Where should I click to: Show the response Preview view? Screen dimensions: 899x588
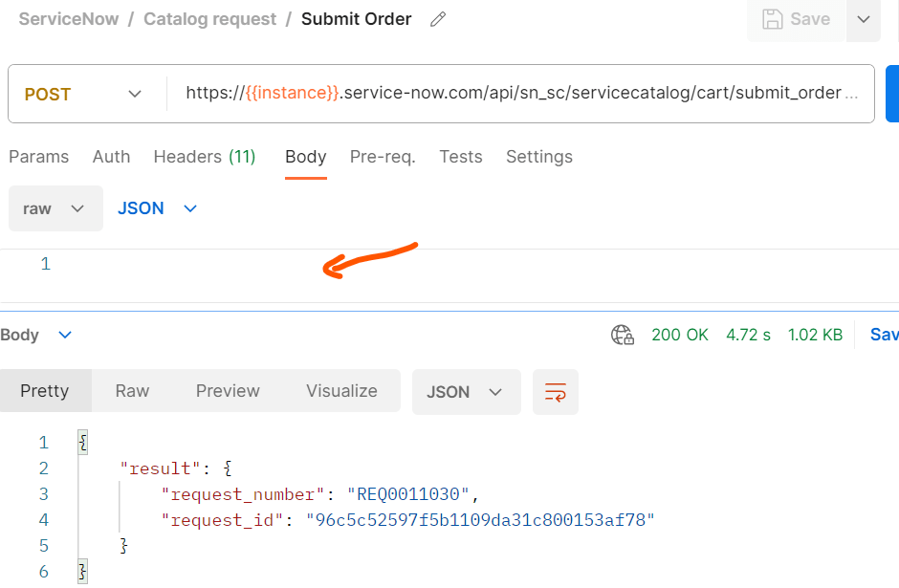coord(228,391)
